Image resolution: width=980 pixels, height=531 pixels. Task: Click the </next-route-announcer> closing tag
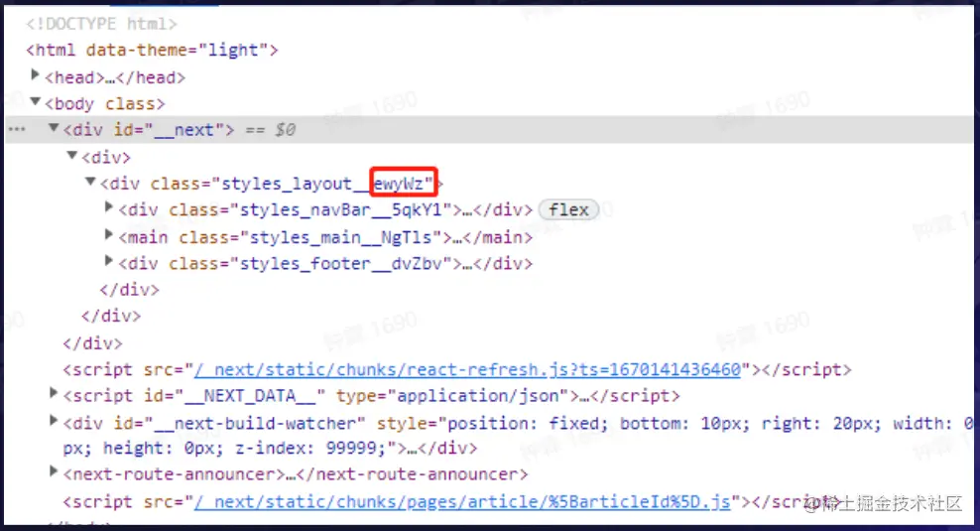tap(413, 474)
